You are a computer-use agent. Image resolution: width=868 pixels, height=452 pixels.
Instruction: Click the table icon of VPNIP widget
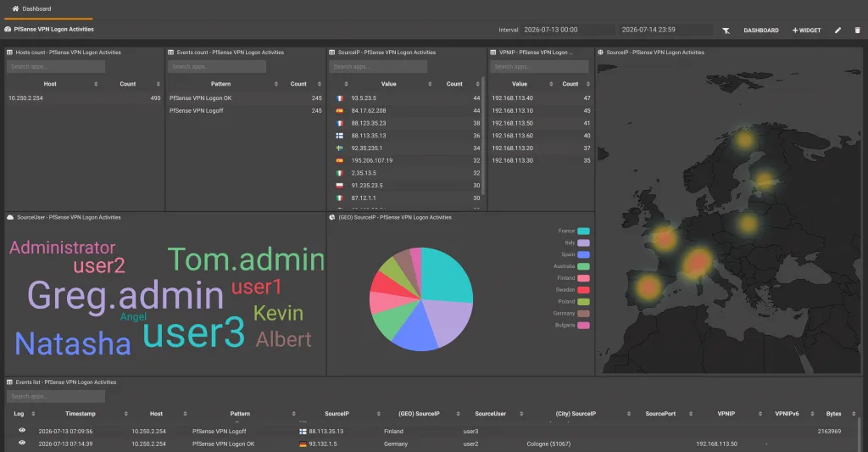click(x=493, y=52)
